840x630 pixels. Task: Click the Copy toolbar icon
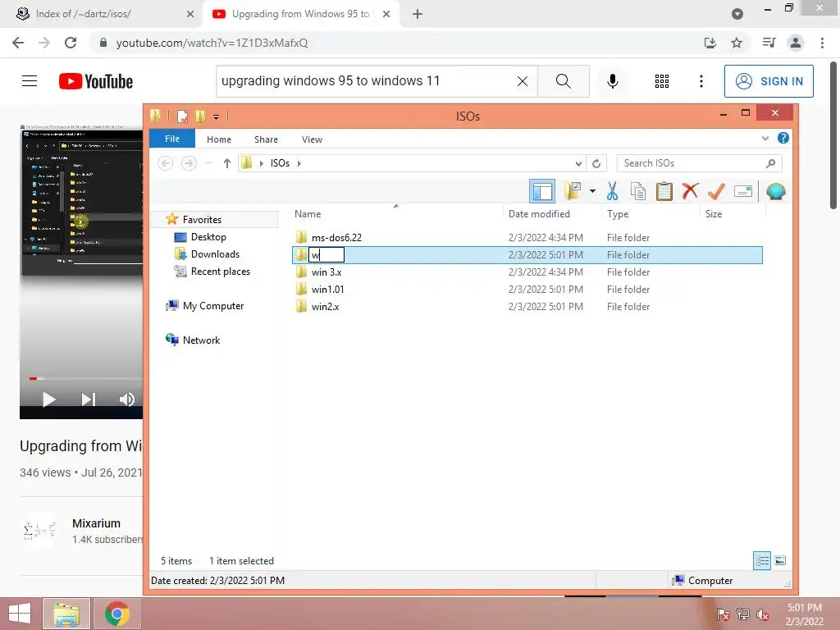pos(637,191)
